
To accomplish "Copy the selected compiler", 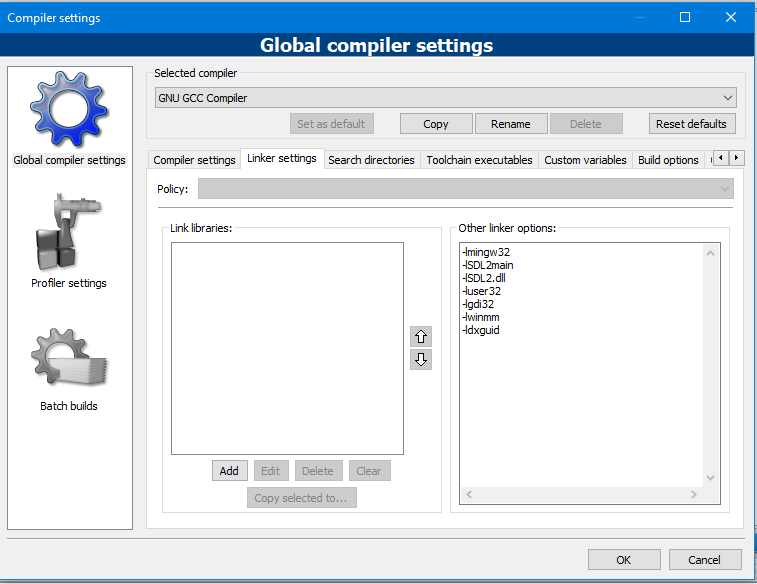I will [436, 124].
